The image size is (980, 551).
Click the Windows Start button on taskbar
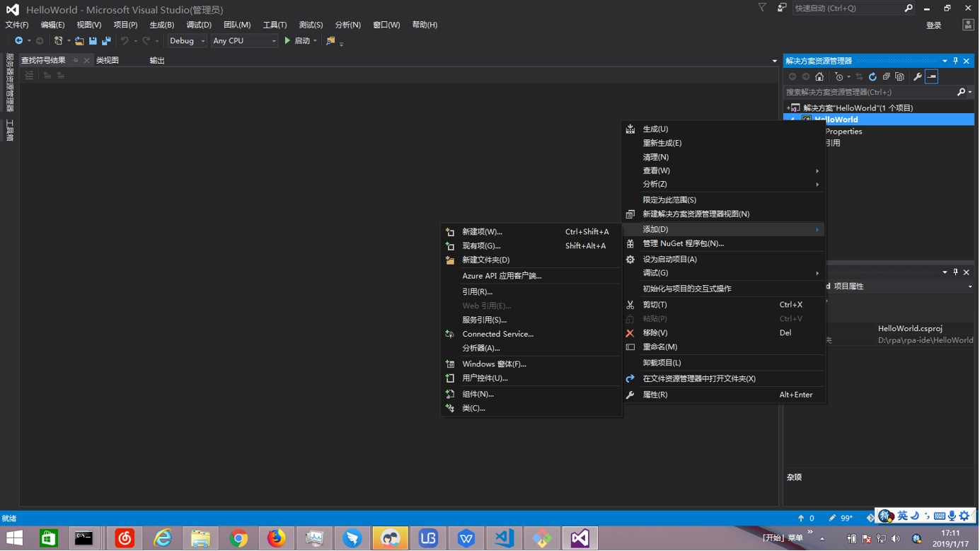click(x=14, y=538)
